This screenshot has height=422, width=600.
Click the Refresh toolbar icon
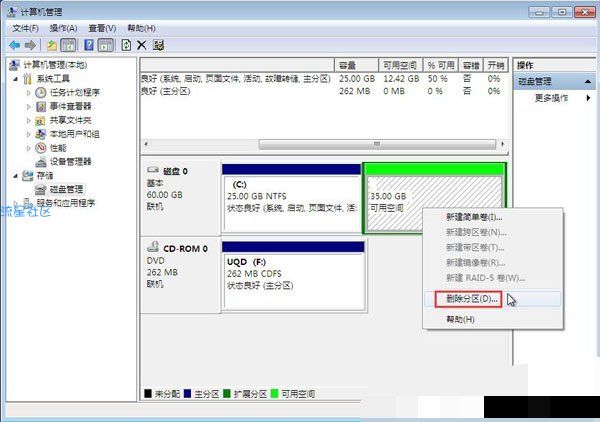click(x=126, y=46)
